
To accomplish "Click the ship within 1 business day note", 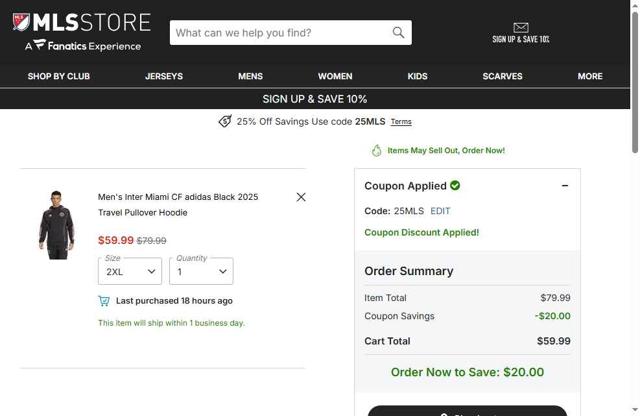I will click(171, 323).
